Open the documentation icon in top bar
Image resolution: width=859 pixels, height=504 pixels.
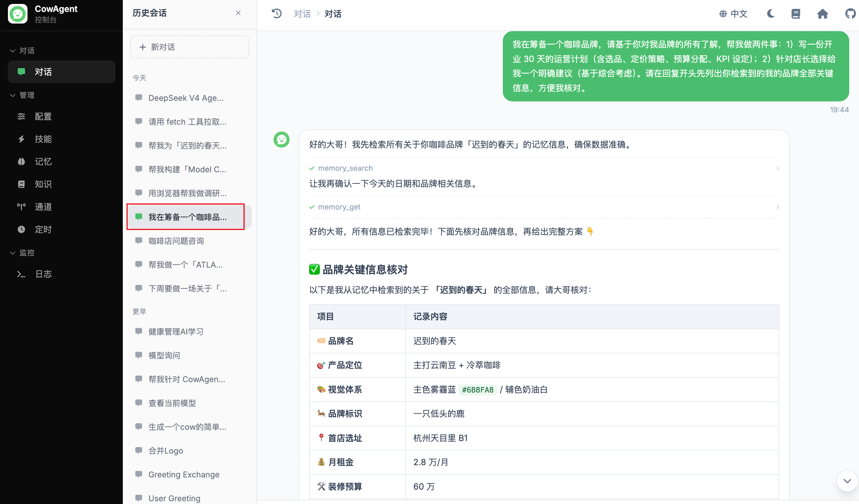point(795,14)
